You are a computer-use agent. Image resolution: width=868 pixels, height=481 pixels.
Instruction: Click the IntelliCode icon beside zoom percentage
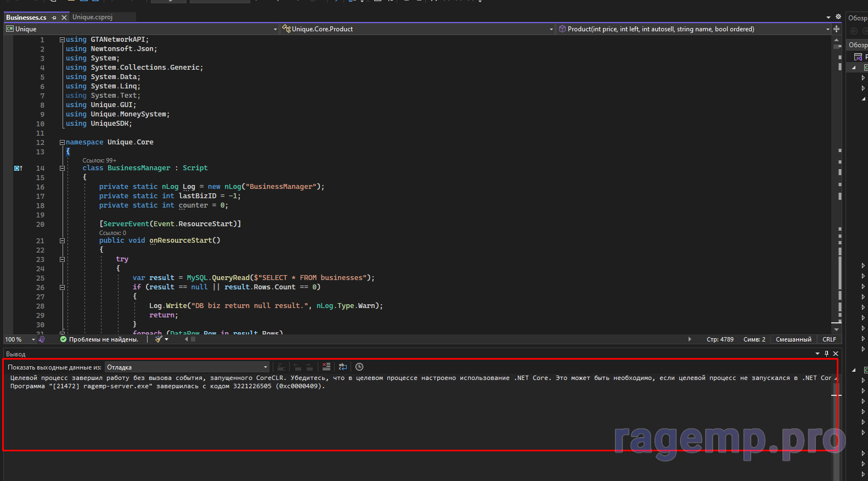point(42,339)
